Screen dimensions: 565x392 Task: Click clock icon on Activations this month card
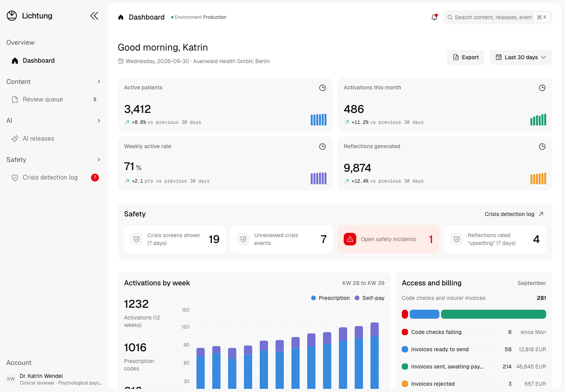[542, 88]
